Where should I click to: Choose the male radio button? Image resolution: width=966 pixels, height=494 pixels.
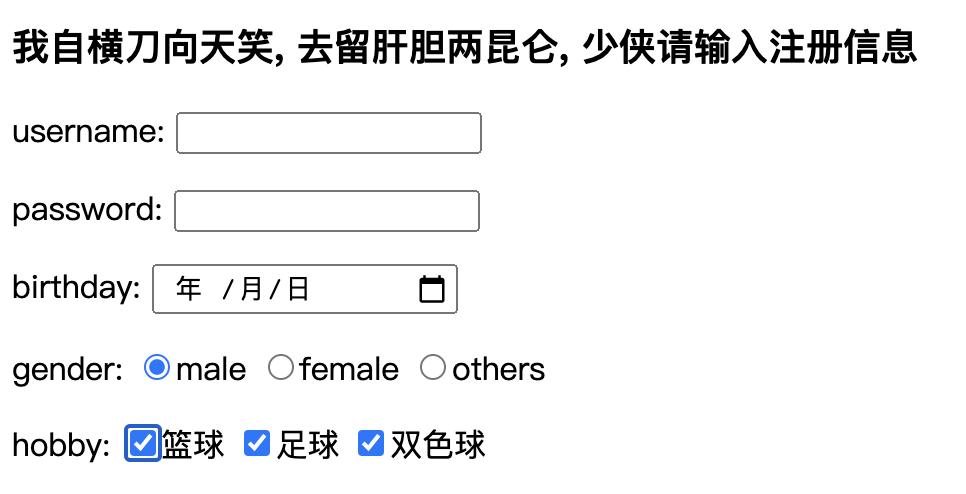[157, 368]
